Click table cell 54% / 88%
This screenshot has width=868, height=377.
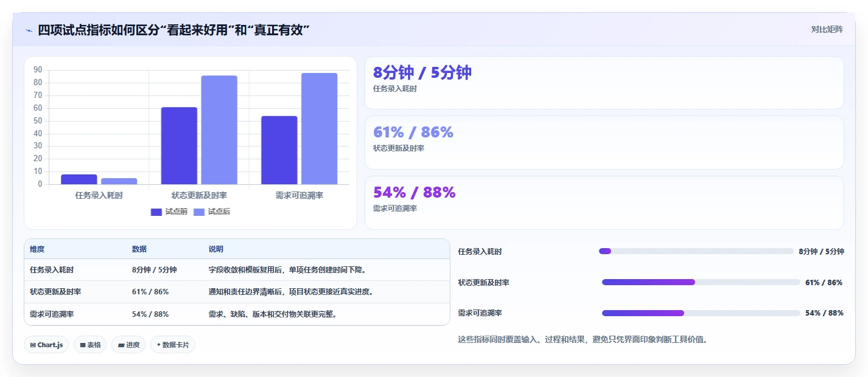[150, 314]
